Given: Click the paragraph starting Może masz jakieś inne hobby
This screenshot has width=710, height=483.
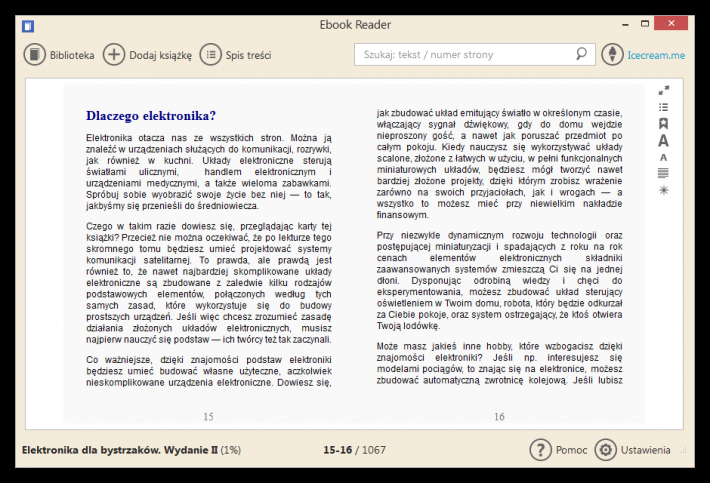Looking at the screenshot, I should pyautogui.click(x=499, y=363).
